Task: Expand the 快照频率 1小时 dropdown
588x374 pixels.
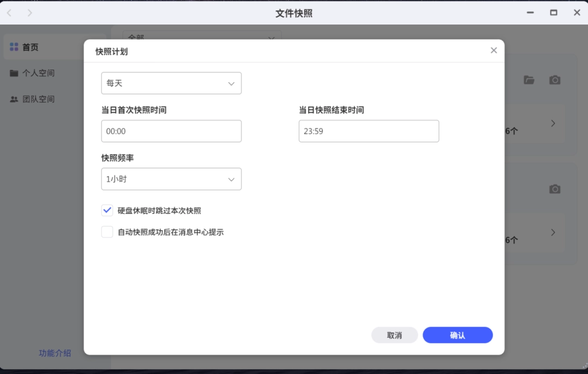Action: pos(171,179)
